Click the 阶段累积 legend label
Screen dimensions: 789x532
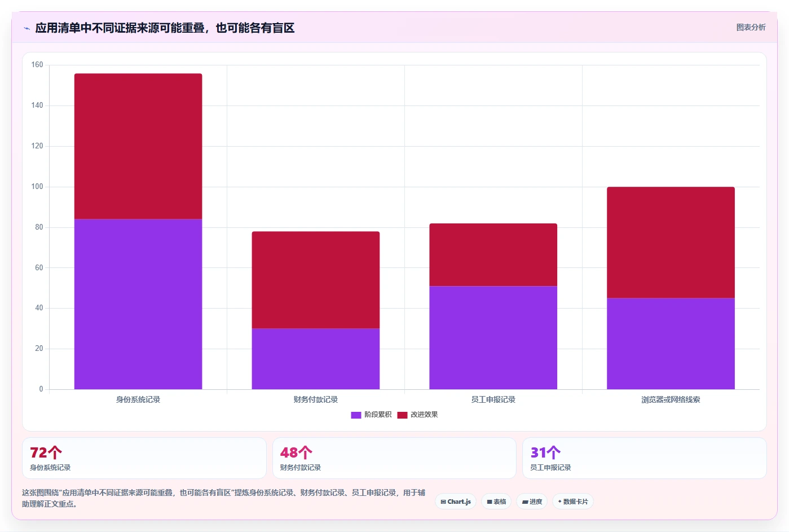378,415
